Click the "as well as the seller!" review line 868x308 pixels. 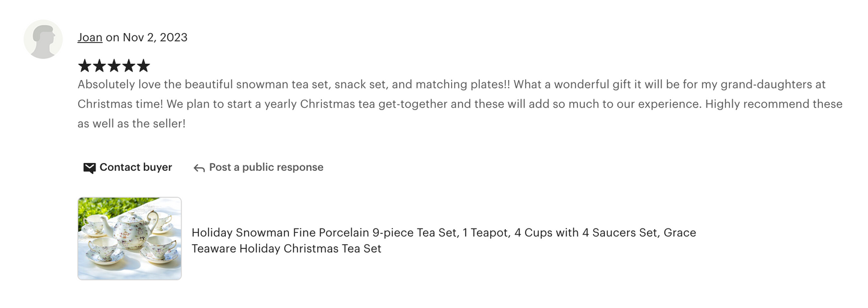pyautogui.click(x=132, y=123)
